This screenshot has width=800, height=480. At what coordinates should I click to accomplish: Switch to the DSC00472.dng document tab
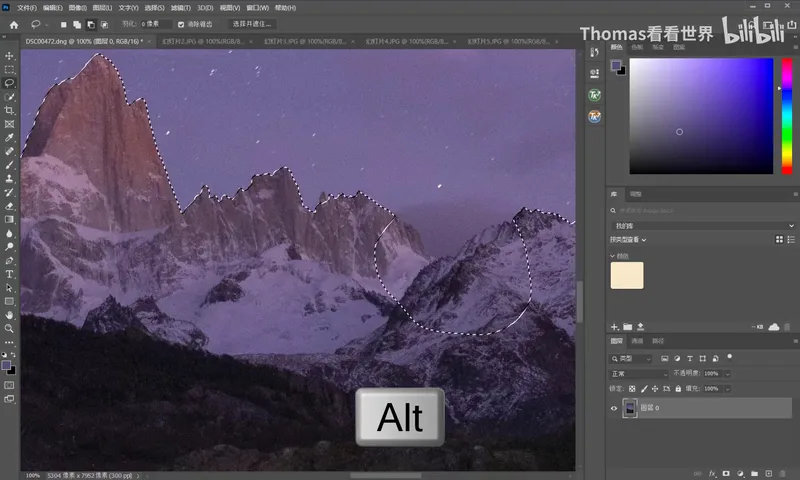pyautogui.click(x=84, y=41)
